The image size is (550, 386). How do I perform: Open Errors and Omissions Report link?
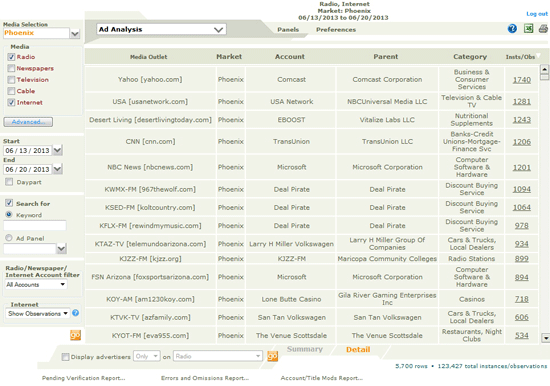(205, 378)
